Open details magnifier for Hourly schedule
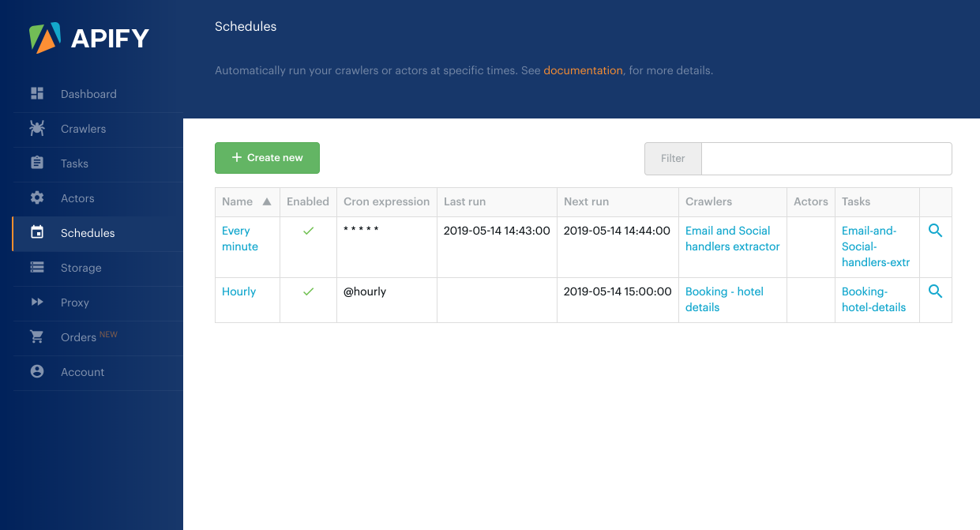The width and height of the screenshot is (980, 530). (935, 291)
